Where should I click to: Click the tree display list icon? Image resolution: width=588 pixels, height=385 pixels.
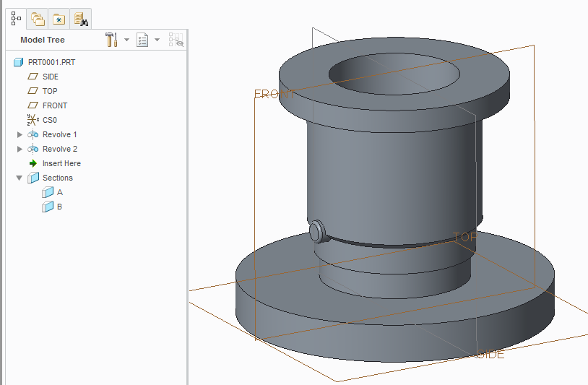[142, 40]
